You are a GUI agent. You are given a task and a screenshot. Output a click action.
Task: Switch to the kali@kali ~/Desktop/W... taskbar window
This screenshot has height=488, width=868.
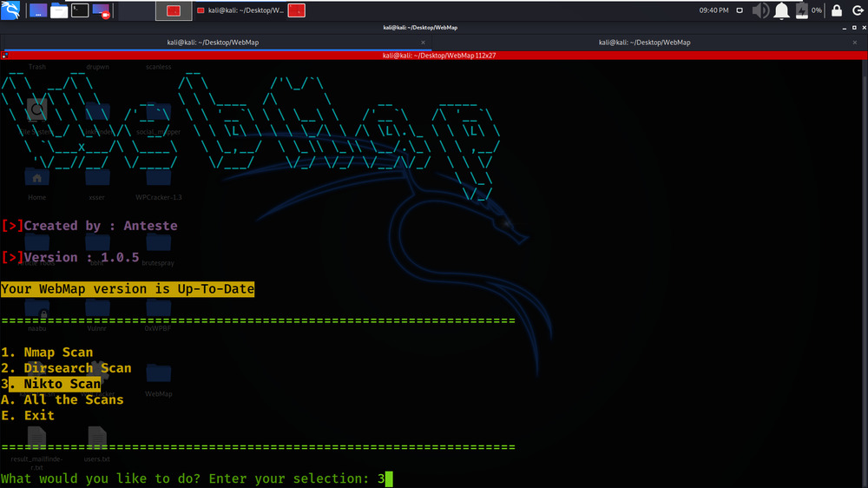pyautogui.click(x=240, y=10)
